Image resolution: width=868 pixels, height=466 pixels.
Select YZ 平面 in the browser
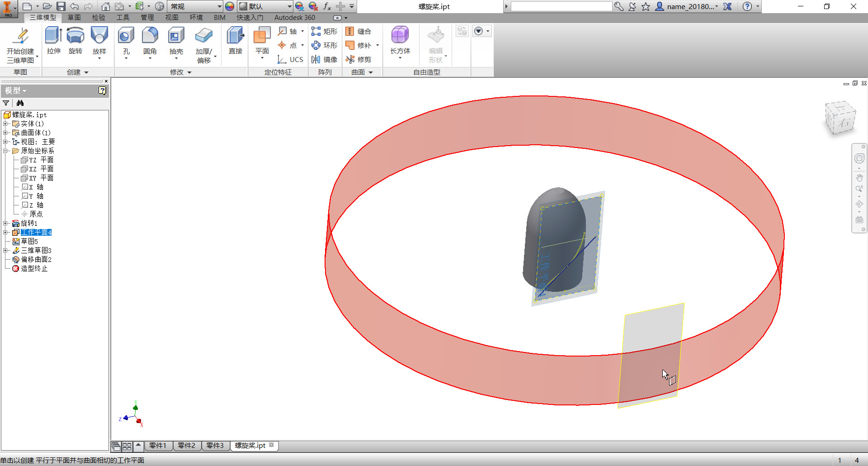tap(41, 160)
